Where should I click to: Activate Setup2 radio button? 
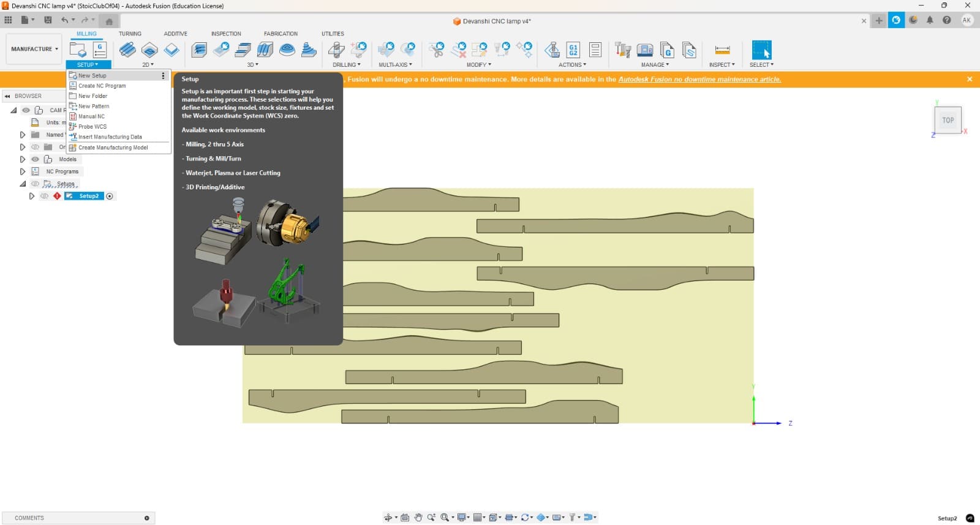pyautogui.click(x=110, y=196)
